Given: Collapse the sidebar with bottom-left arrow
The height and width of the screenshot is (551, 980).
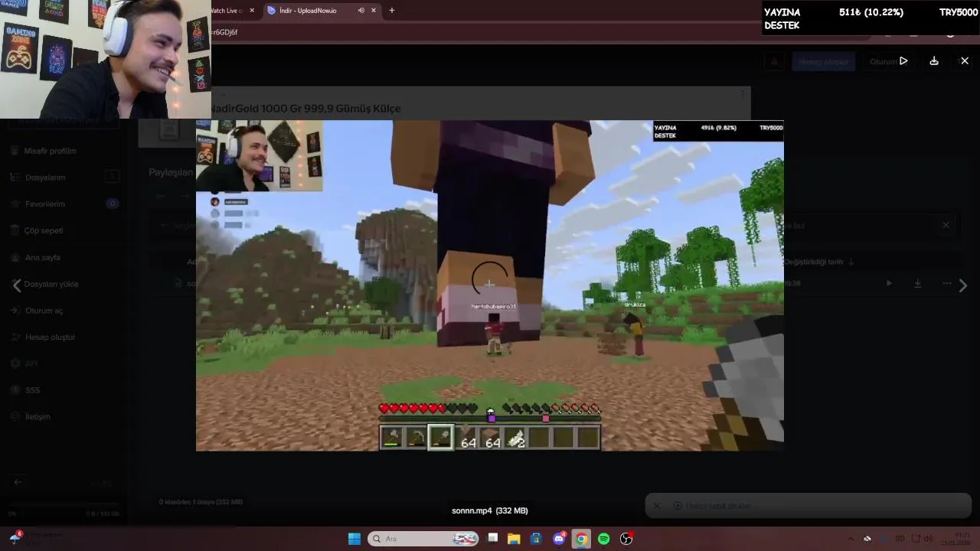Looking at the screenshot, I should click(18, 482).
